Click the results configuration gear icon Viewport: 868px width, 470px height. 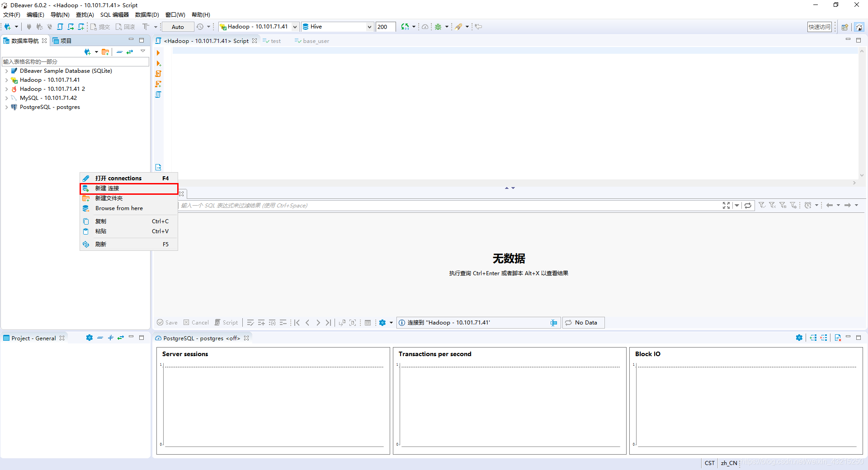pyautogui.click(x=382, y=322)
